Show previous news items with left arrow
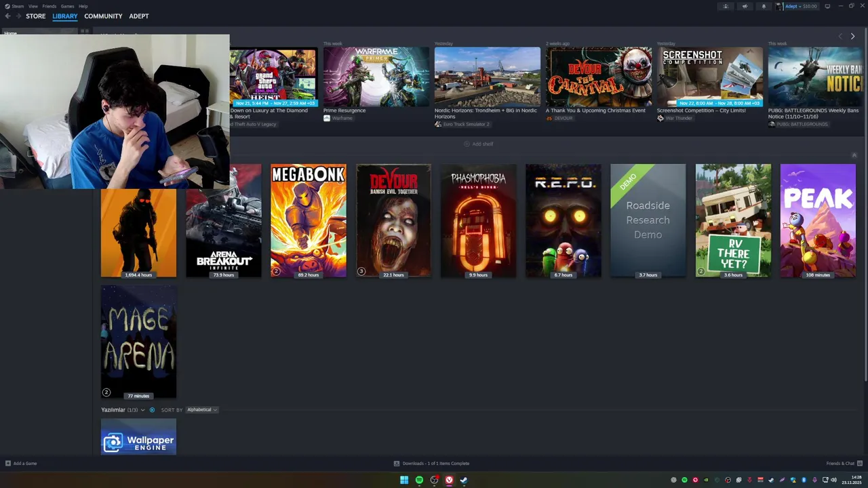 pos(840,36)
